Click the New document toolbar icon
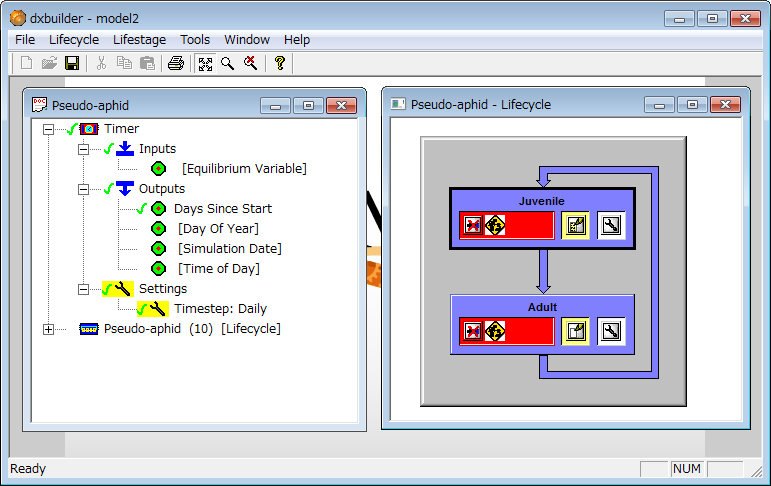The width and height of the screenshot is (771, 486). point(26,63)
